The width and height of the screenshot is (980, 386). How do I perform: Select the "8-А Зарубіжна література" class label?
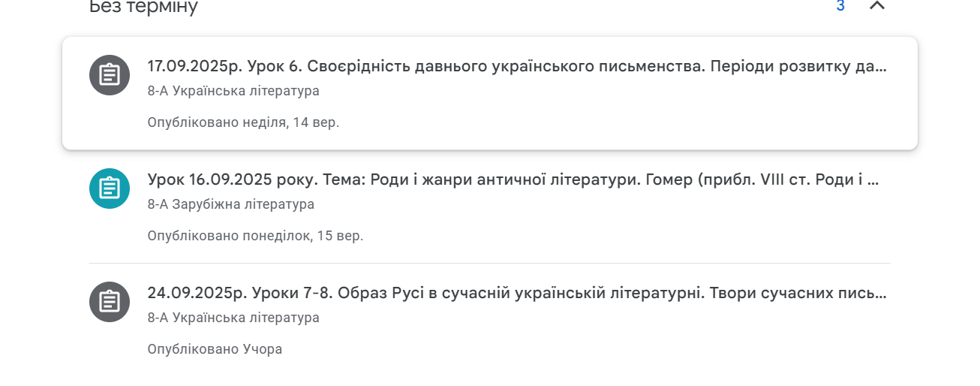click(231, 204)
